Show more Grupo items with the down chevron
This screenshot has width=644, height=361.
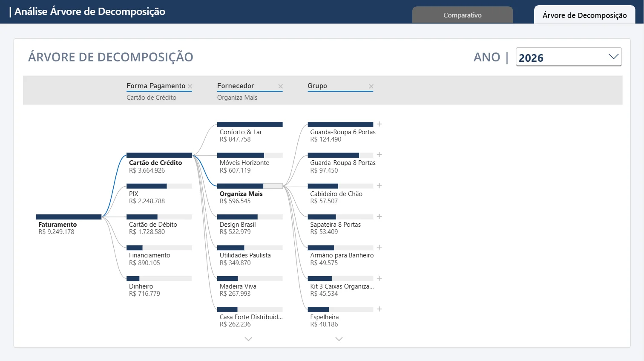339,339
